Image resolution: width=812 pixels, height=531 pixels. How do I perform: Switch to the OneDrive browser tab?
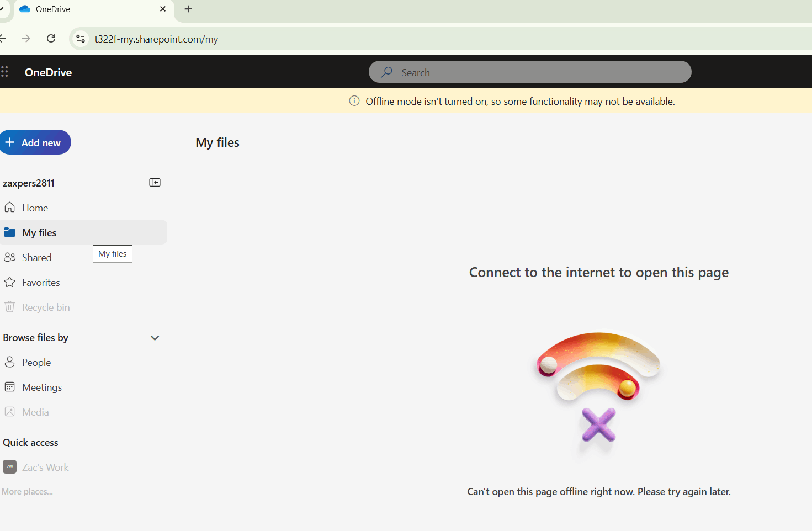(88, 9)
